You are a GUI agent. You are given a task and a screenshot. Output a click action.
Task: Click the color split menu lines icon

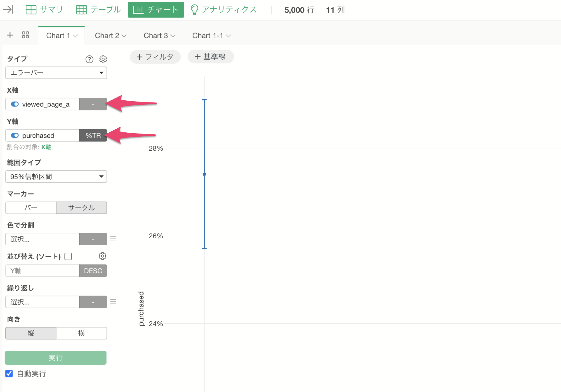click(113, 239)
